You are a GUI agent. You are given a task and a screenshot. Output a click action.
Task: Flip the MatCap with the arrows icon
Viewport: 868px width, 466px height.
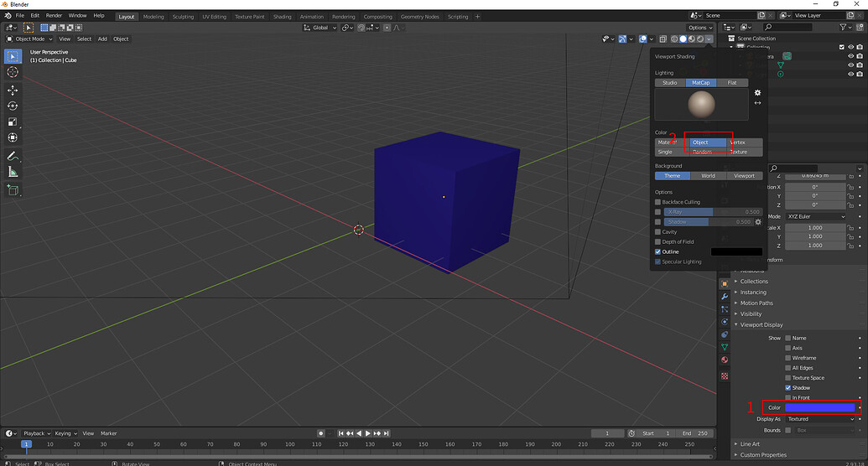(757, 103)
